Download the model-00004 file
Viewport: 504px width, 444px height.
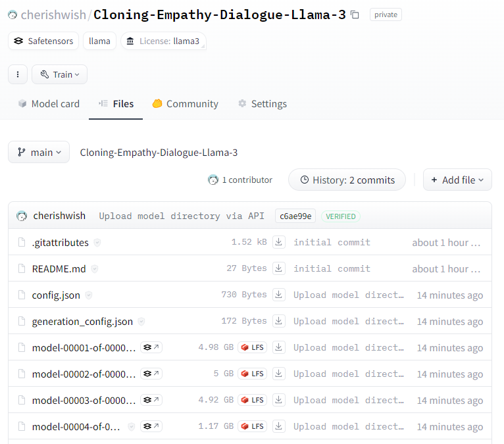tap(279, 426)
